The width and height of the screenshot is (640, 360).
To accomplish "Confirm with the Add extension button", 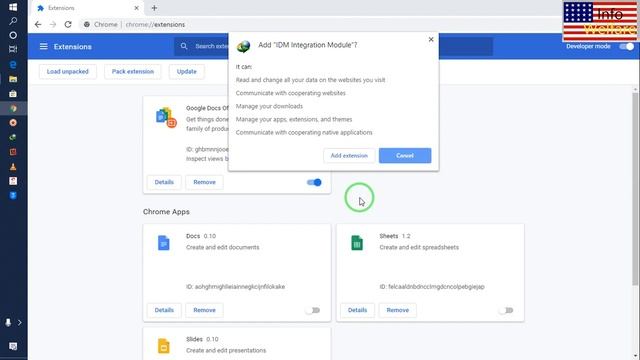I will [349, 156].
